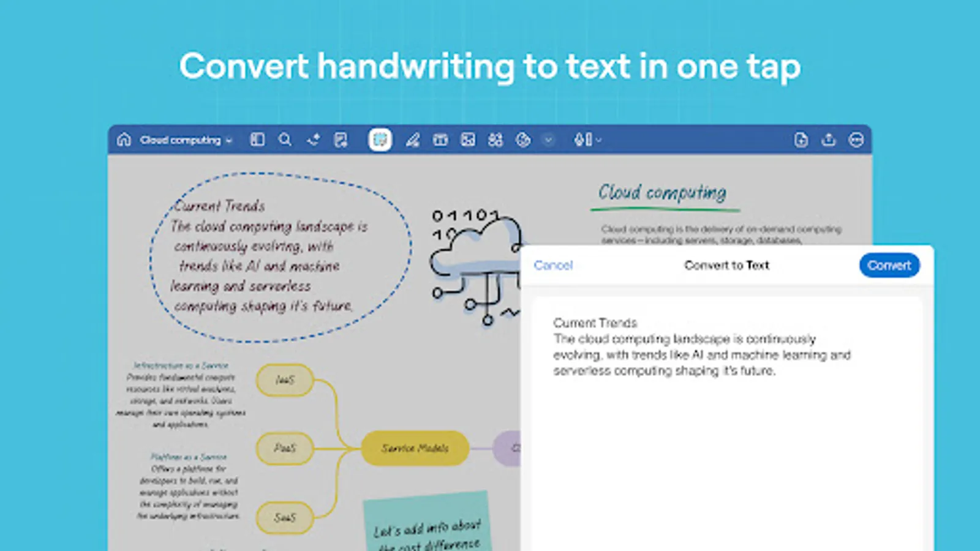980x551 pixels.
Task: Select the PaaS mind map node
Action: tap(285, 448)
